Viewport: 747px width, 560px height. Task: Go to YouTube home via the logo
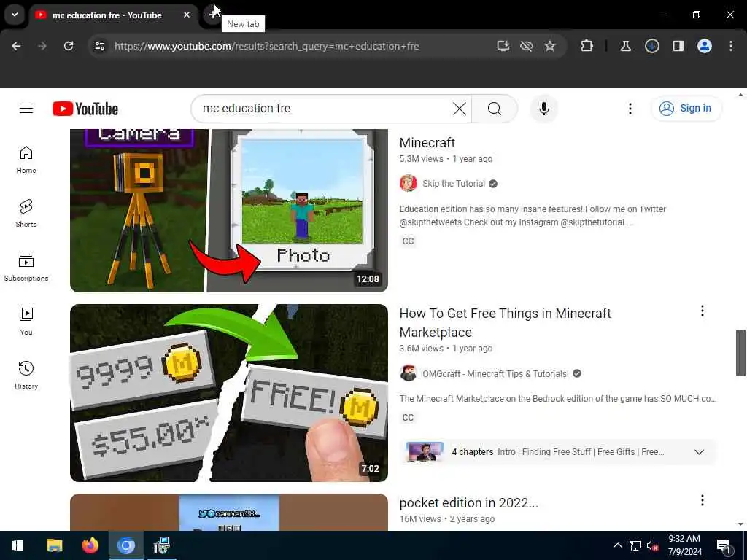tap(85, 109)
